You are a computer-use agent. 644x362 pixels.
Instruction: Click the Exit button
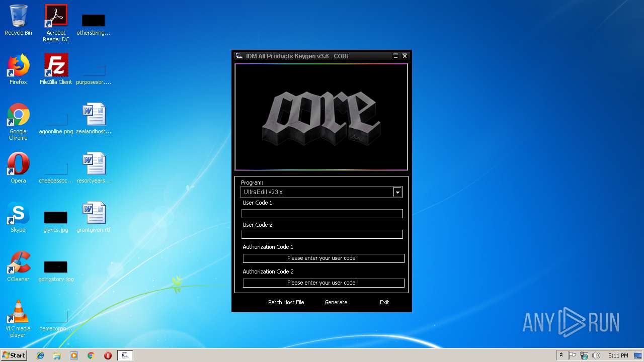click(x=384, y=302)
